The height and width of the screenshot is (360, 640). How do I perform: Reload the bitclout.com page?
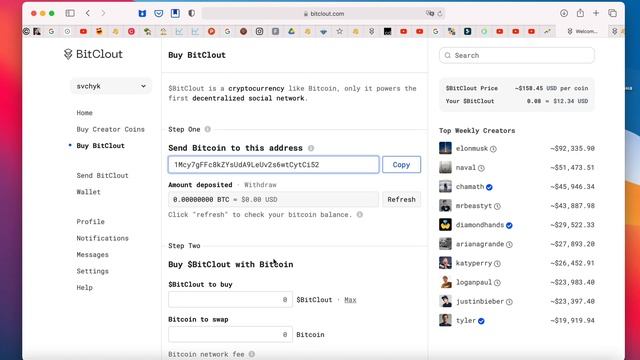pyautogui.click(x=440, y=13)
